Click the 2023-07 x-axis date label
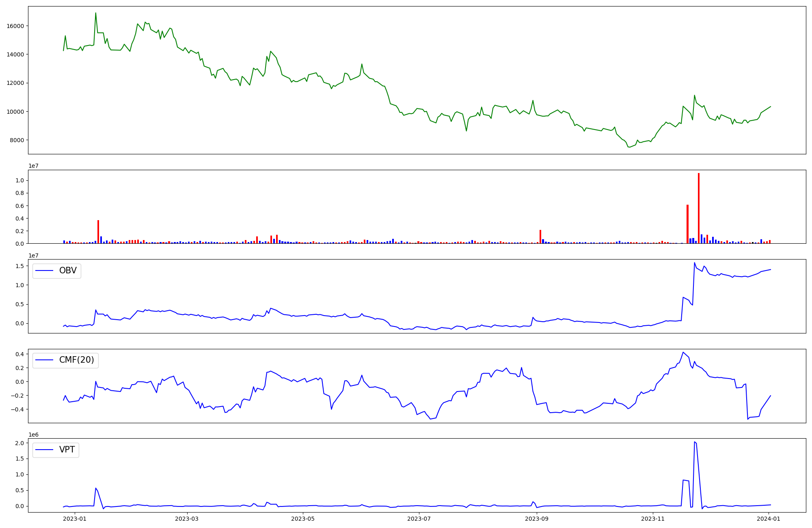Screen dimensions: 812x528 [x=419, y=519]
